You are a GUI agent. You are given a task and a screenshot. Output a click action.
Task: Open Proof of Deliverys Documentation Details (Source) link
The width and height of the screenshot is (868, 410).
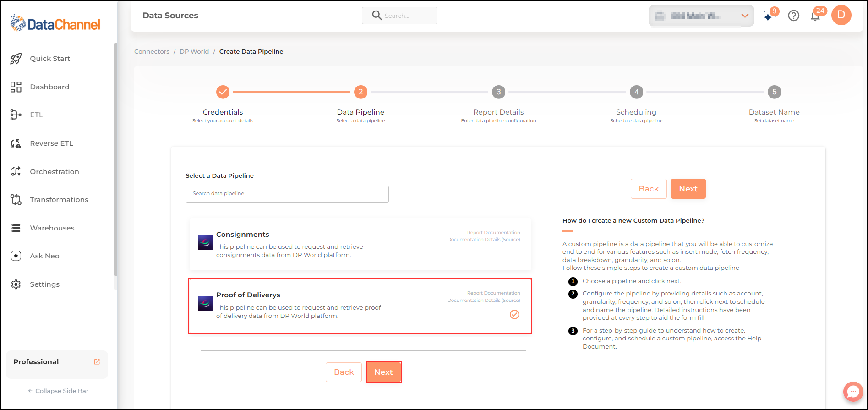click(484, 301)
